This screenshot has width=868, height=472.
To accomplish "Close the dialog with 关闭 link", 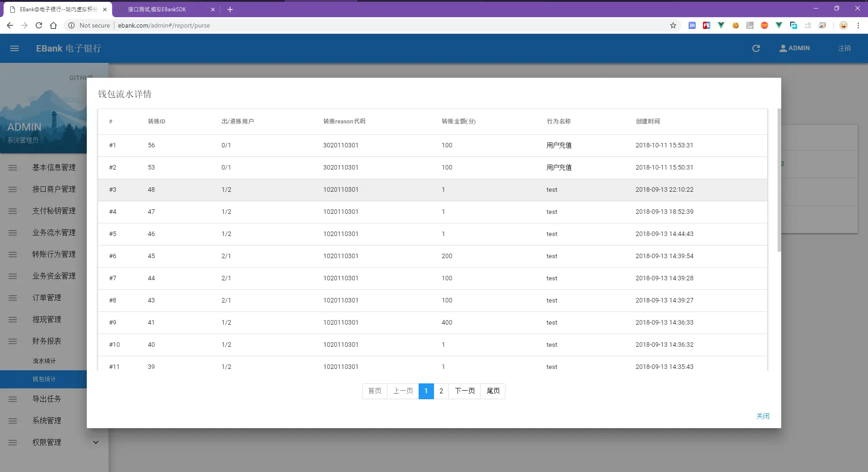I will point(763,416).
